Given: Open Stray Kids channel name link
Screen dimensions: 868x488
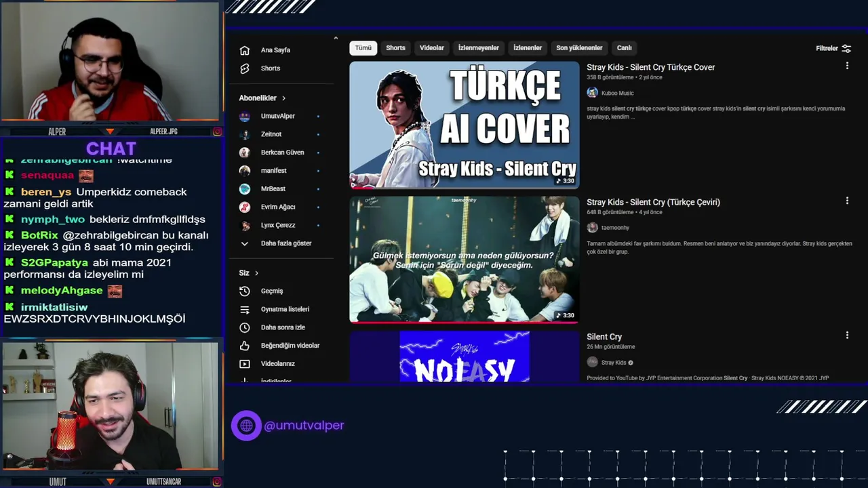Looking at the screenshot, I should (x=614, y=363).
